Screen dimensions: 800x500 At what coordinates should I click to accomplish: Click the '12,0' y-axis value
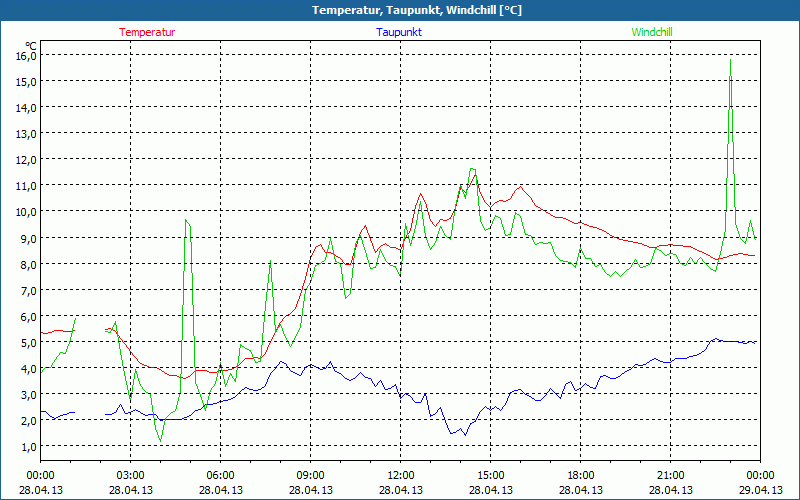[26, 160]
